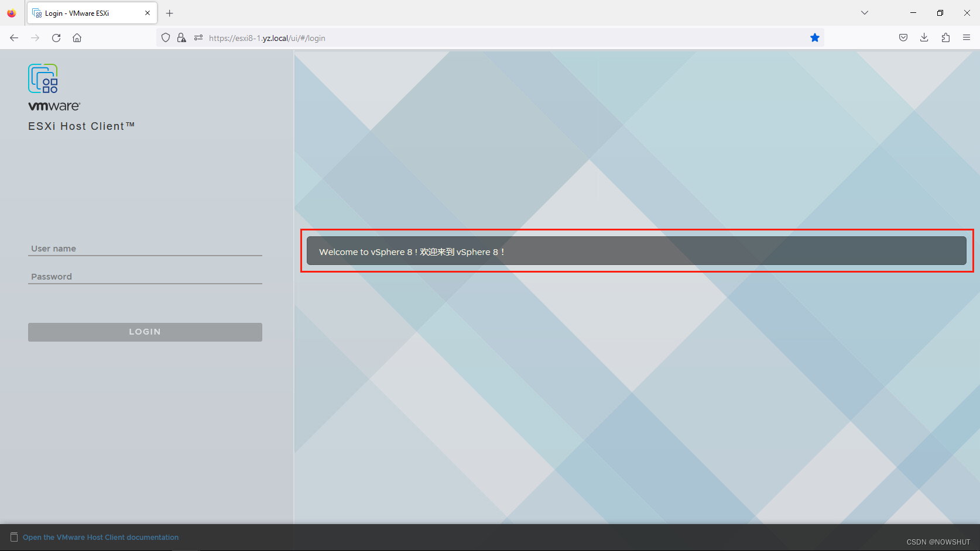Restore down the Firefox window
Image resolution: width=980 pixels, height=551 pixels.
(940, 13)
